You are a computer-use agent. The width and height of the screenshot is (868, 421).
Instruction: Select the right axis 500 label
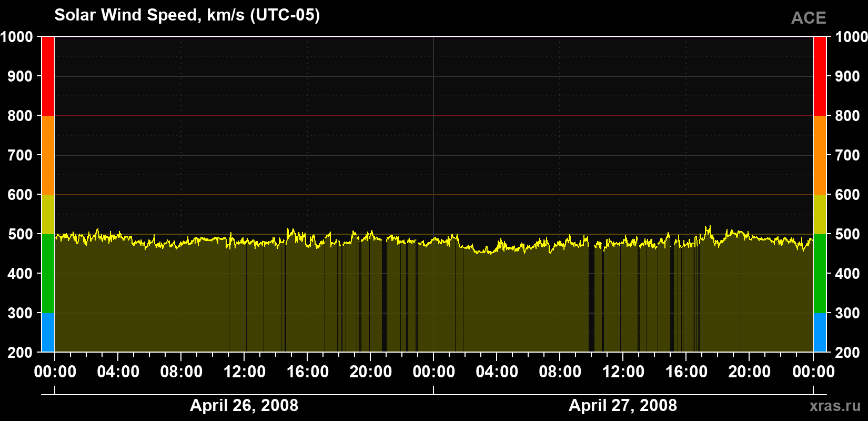click(847, 234)
